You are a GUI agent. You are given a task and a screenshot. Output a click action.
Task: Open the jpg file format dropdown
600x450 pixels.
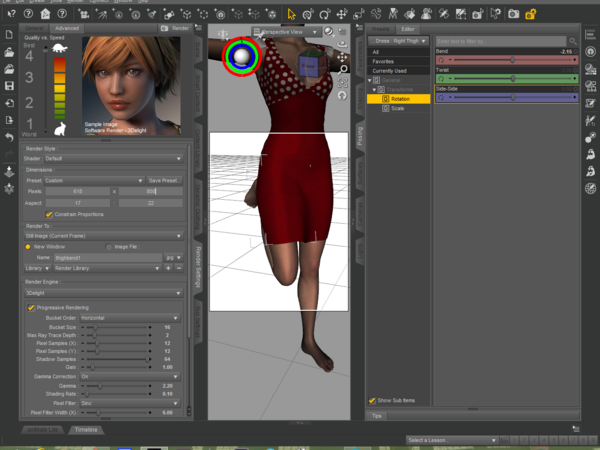tap(173, 258)
